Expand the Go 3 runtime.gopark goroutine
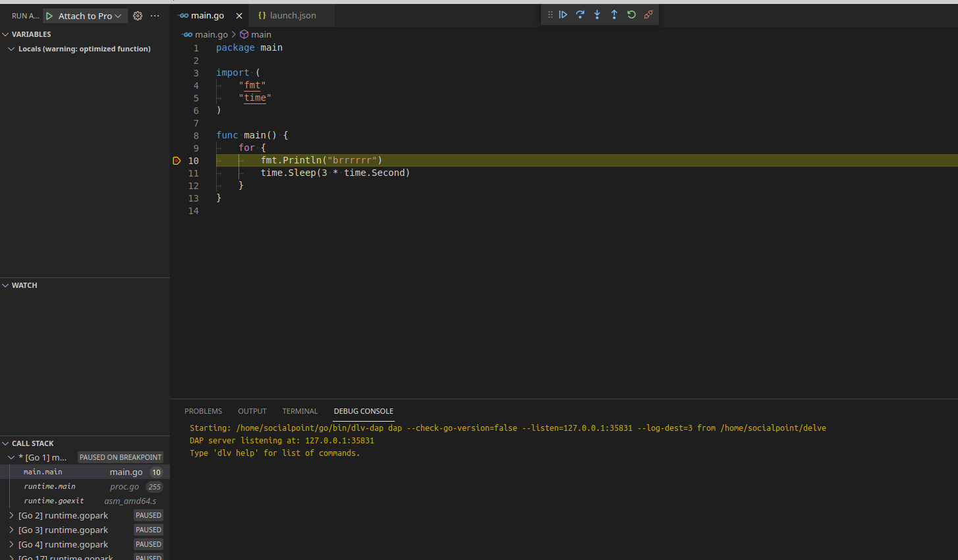958x560 pixels. pyautogui.click(x=11, y=530)
